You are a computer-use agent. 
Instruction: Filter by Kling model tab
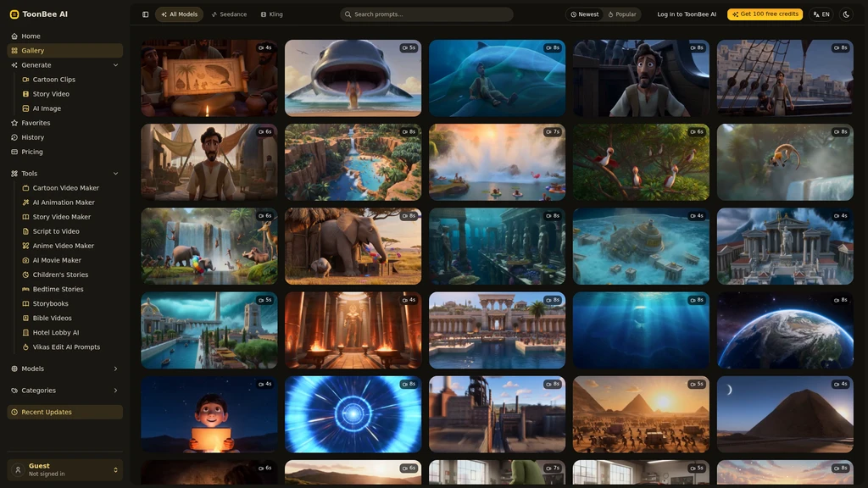coord(272,14)
